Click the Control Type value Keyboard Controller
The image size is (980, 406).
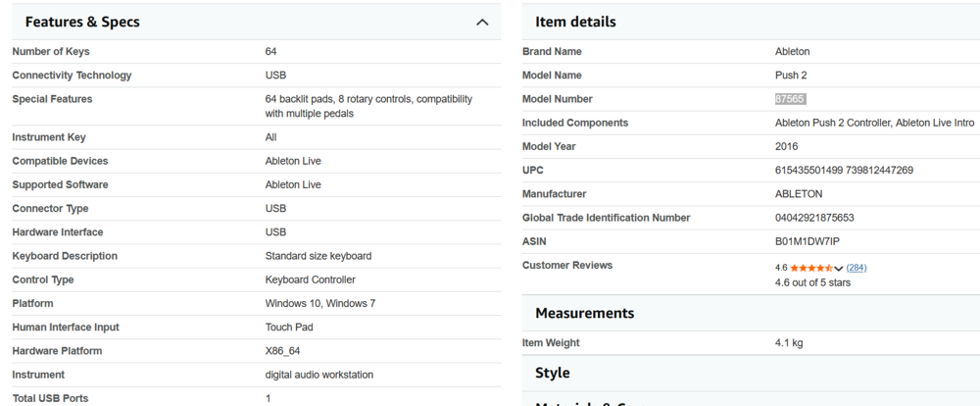(x=310, y=279)
